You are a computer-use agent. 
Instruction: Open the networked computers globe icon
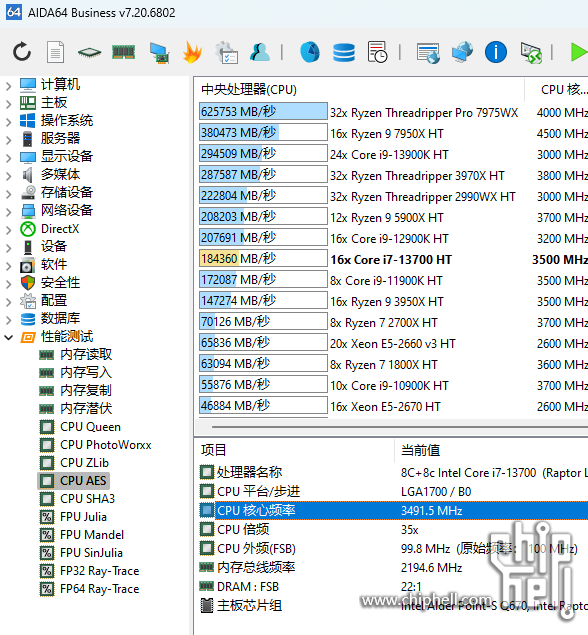[462, 52]
